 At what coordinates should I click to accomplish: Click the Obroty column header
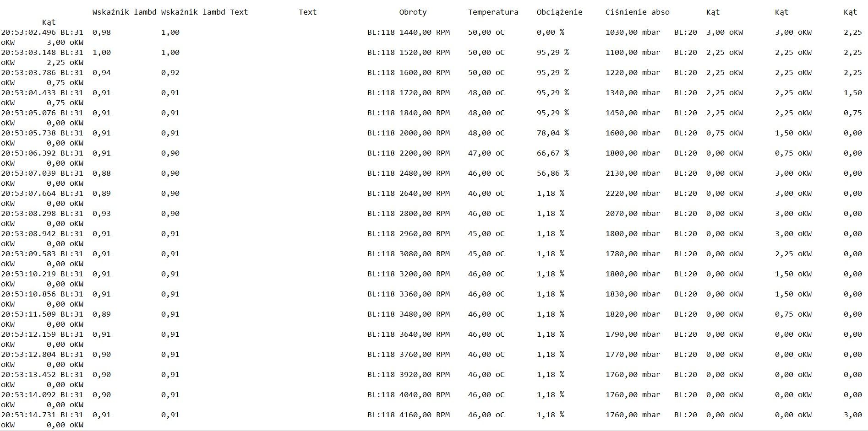pos(413,12)
